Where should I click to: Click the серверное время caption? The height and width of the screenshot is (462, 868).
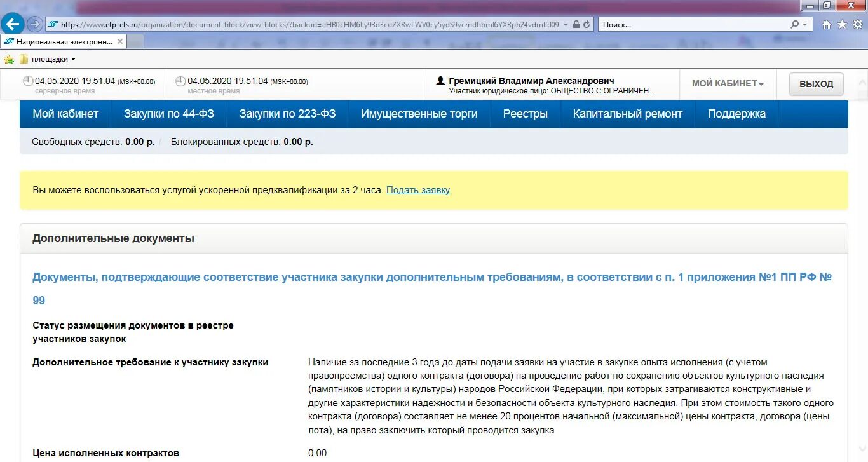click(x=65, y=91)
